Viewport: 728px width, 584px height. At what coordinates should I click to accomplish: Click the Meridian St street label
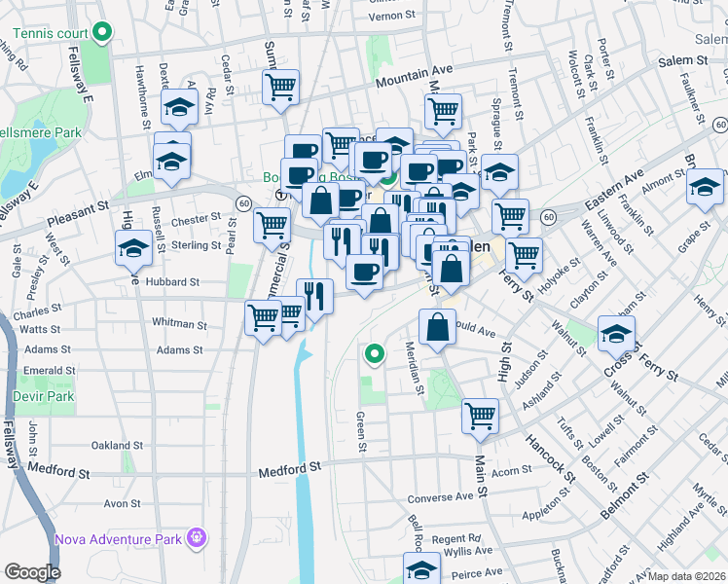[x=415, y=369]
